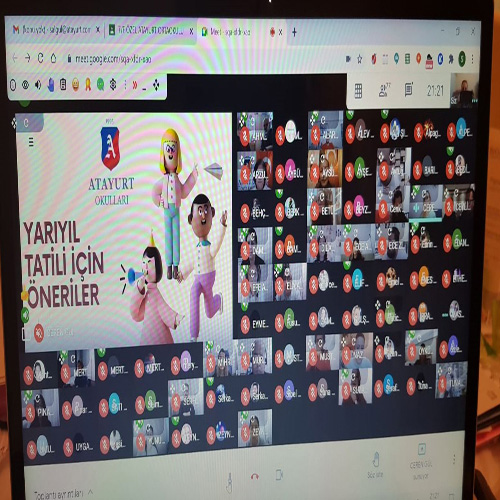Click the 21:21 clock in Meet top bar
500x500 pixels.
coord(435,90)
